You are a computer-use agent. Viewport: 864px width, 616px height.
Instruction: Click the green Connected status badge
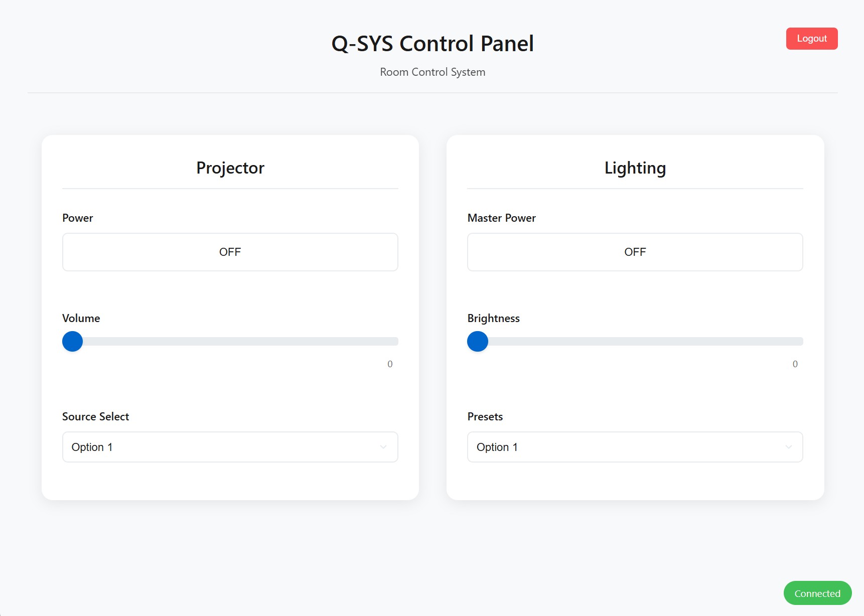[817, 593]
